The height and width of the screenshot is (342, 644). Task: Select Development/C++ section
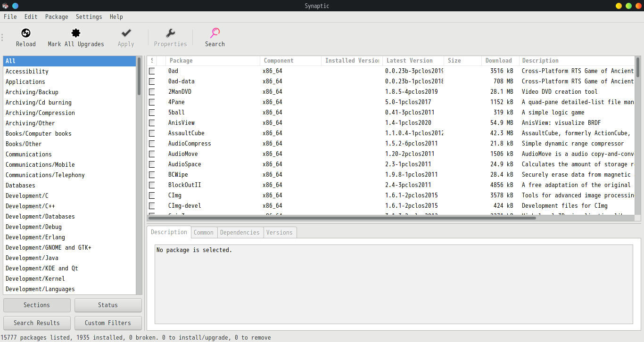[x=69, y=206]
